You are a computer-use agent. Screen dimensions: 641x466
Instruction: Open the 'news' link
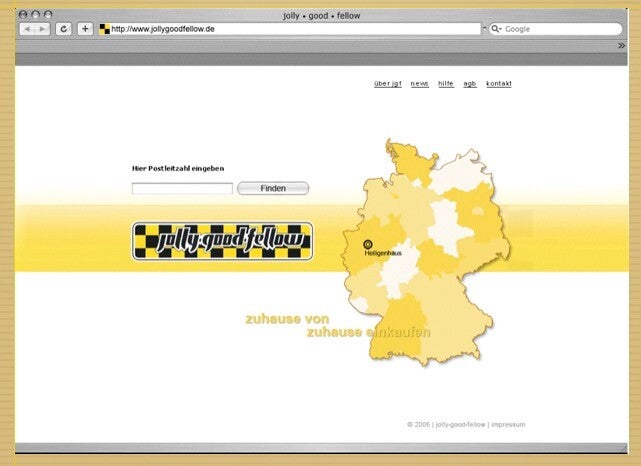(x=419, y=83)
